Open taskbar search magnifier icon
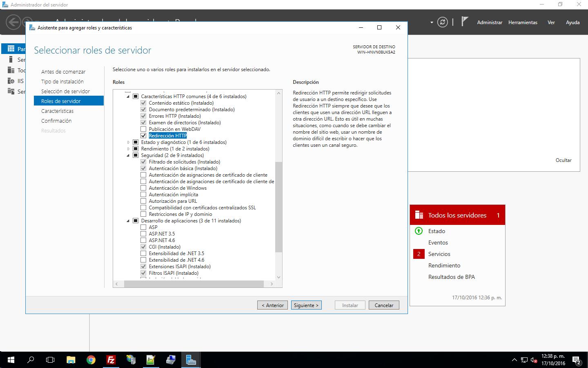The width and height of the screenshot is (588, 368). pos(31,360)
